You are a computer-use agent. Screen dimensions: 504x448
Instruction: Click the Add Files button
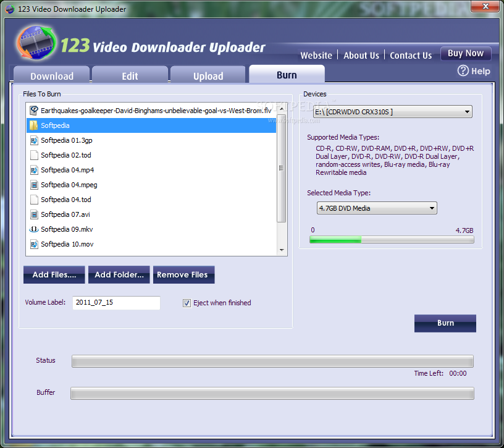54,274
